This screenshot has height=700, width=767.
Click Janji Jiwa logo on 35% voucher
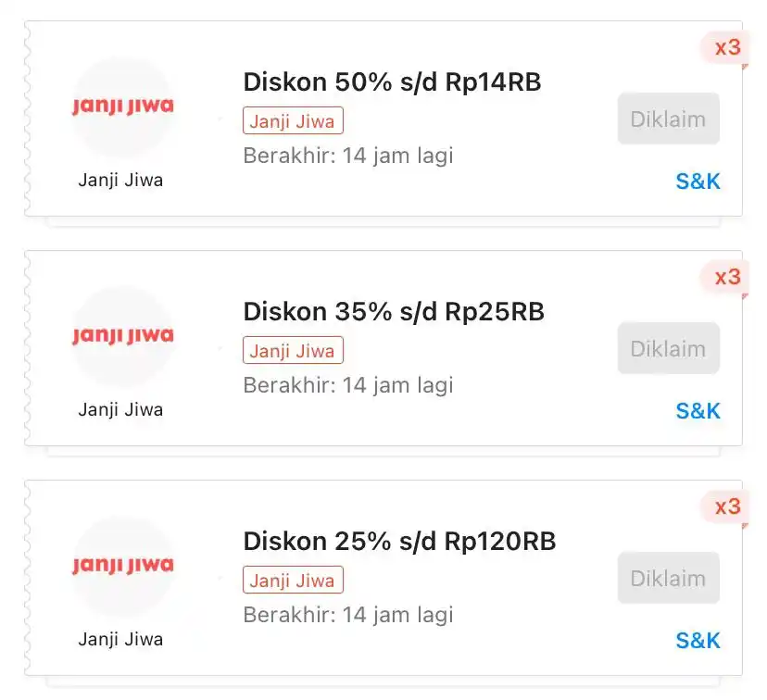123,337
